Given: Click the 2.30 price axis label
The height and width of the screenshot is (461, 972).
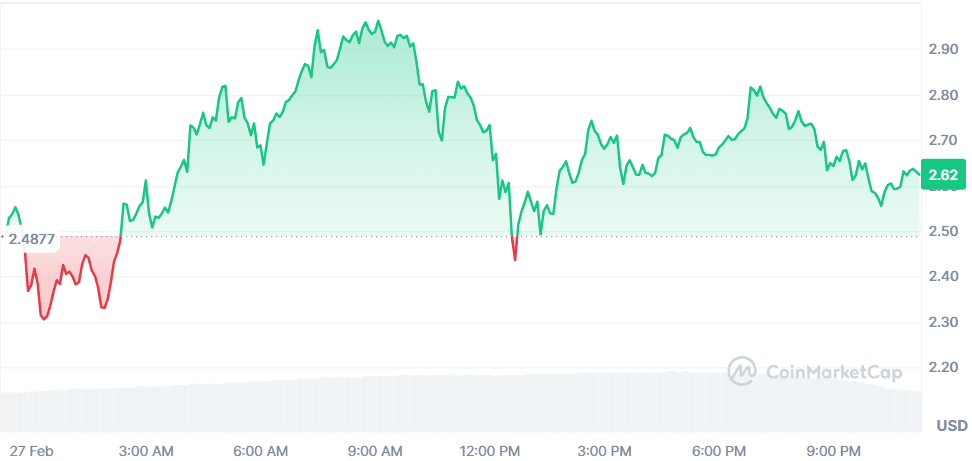Looking at the screenshot, I should tap(942, 322).
